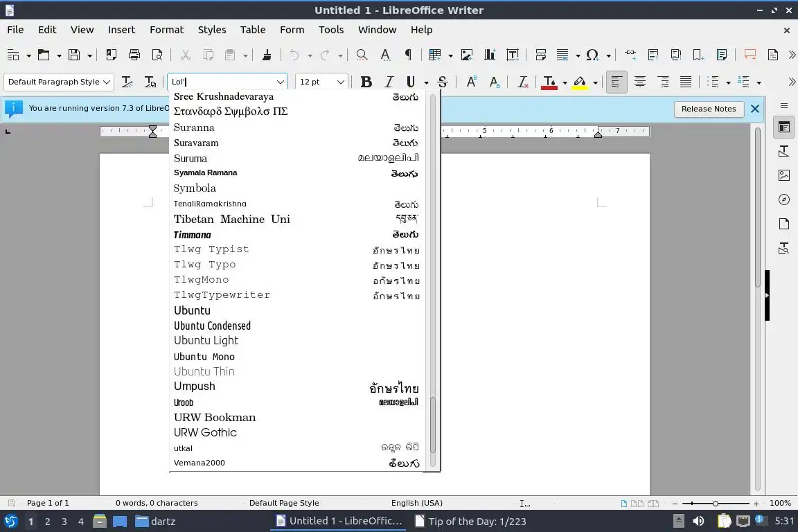Insert Chart toolbar icon

[x=490, y=55]
